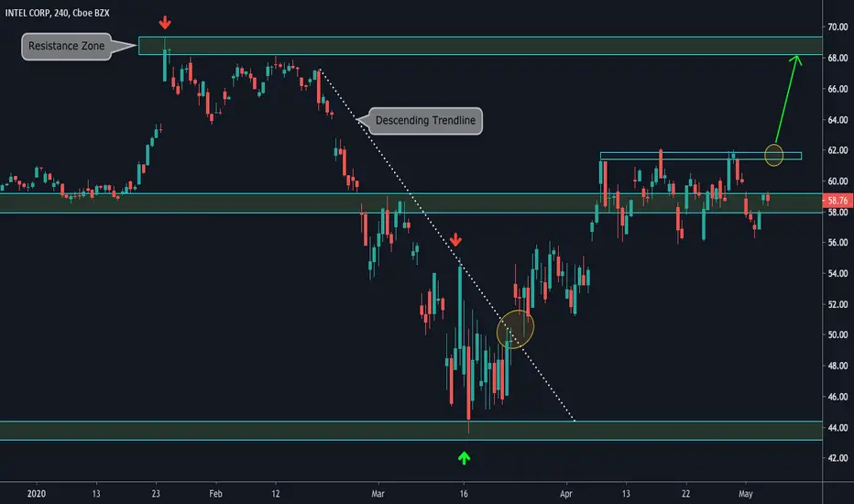Click the 64.00 price axis label
Viewport: 854px width, 504px height.
[838, 120]
